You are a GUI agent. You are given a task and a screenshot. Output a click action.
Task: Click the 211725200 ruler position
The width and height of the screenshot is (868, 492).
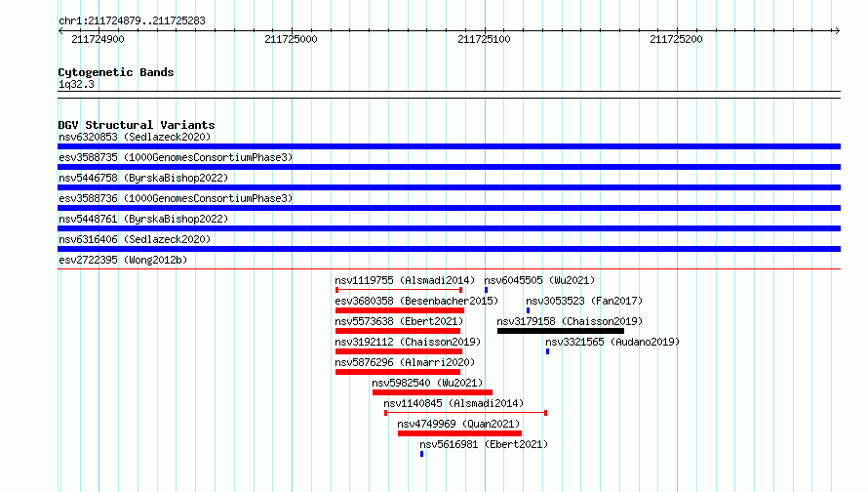point(677,39)
